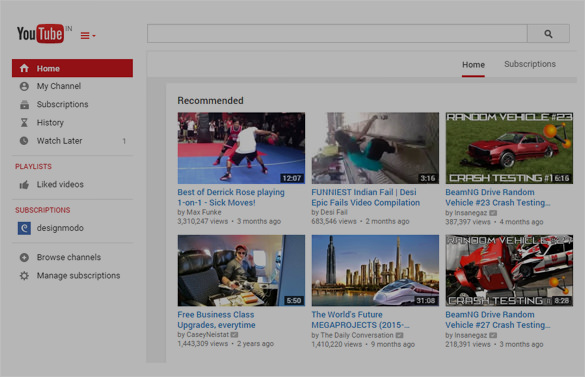
Task: Open title Free Business Class Upgrades
Action: tap(216, 320)
